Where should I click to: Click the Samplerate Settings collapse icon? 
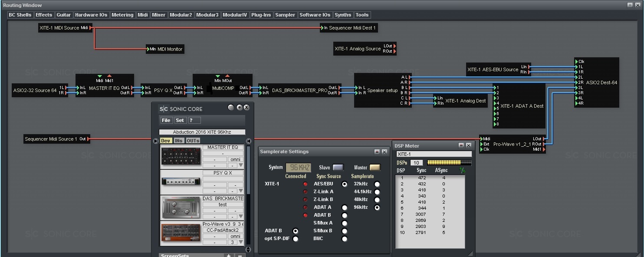click(377, 152)
